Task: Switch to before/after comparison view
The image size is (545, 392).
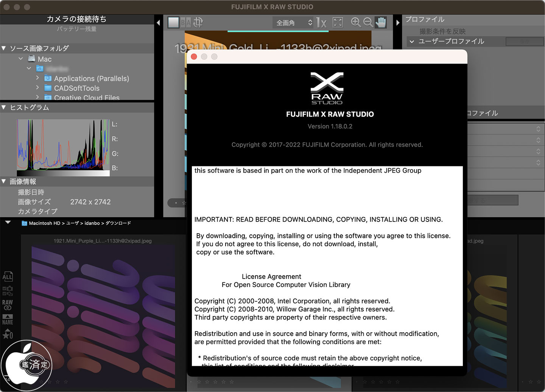Action: coord(186,23)
